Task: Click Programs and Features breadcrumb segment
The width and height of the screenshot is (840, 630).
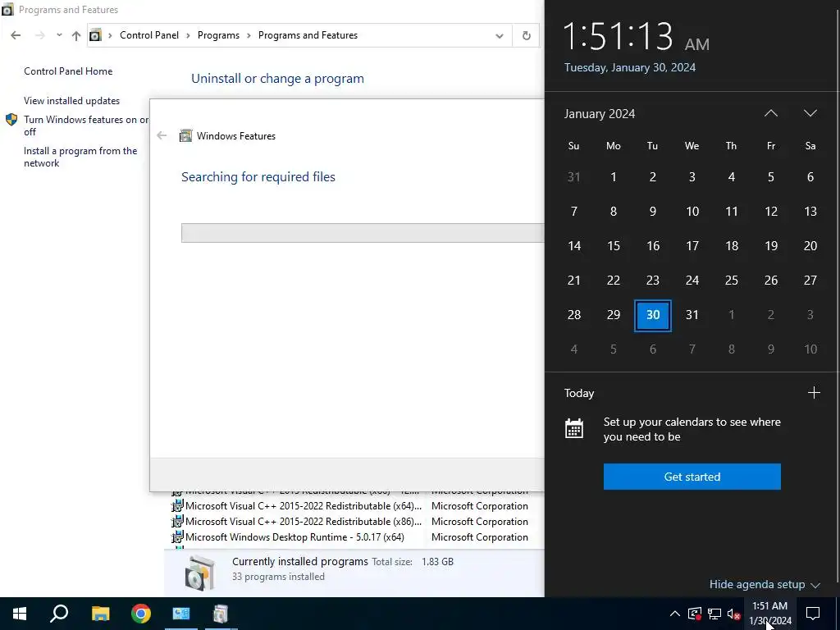Action: [x=308, y=35]
